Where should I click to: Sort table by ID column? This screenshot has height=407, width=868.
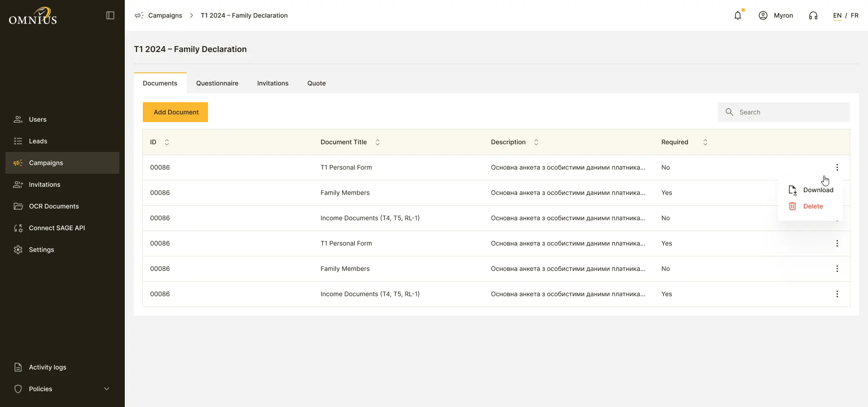(167, 142)
